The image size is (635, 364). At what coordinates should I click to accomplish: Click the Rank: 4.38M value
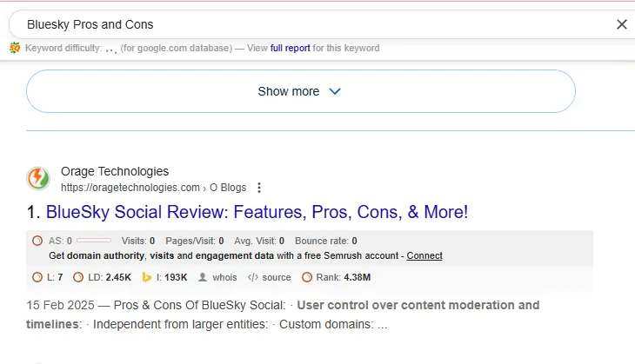point(344,277)
